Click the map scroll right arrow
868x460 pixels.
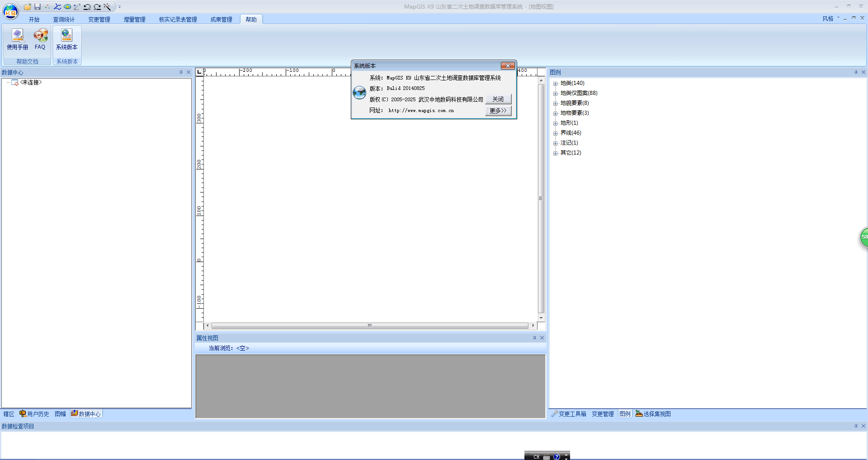click(533, 325)
